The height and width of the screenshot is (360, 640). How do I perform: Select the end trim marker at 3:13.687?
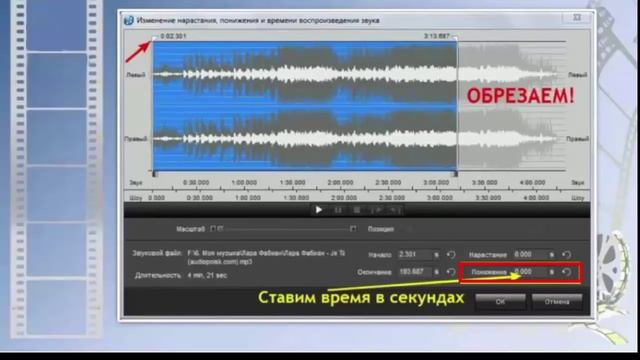tap(456, 38)
